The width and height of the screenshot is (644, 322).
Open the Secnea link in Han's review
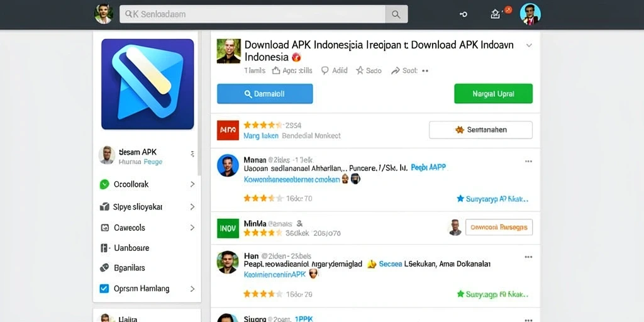point(390,264)
